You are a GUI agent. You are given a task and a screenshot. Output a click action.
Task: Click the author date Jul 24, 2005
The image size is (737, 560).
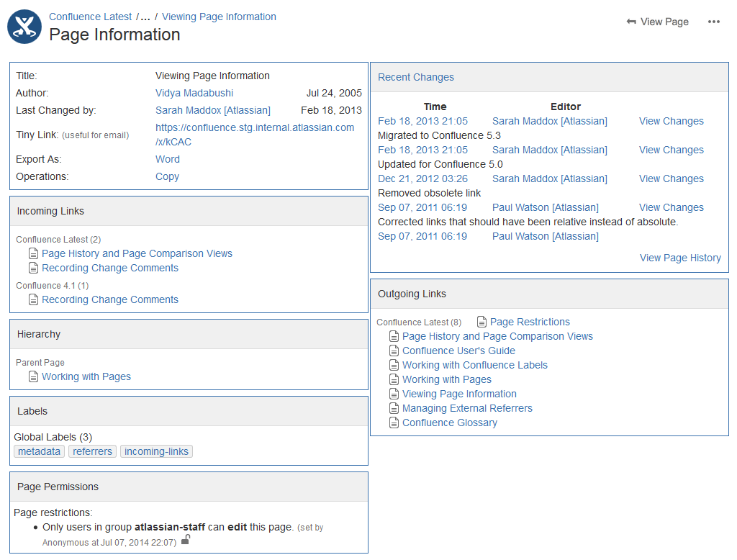click(334, 93)
